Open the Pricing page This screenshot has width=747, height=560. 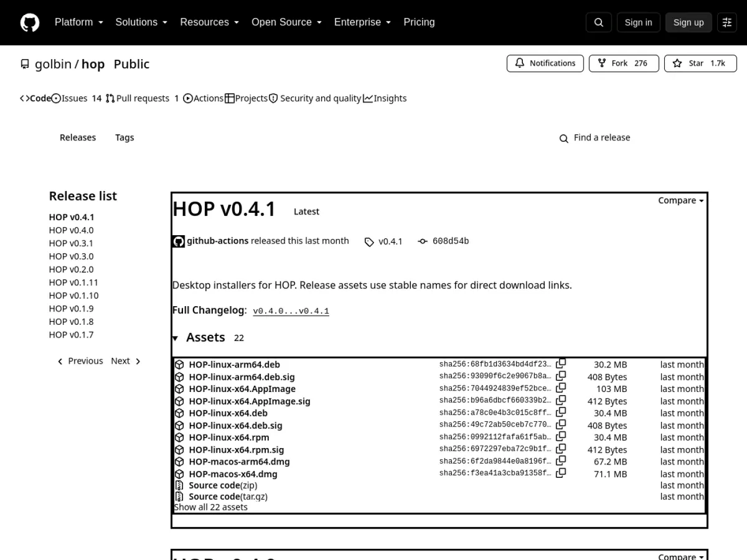pyautogui.click(x=419, y=22)
